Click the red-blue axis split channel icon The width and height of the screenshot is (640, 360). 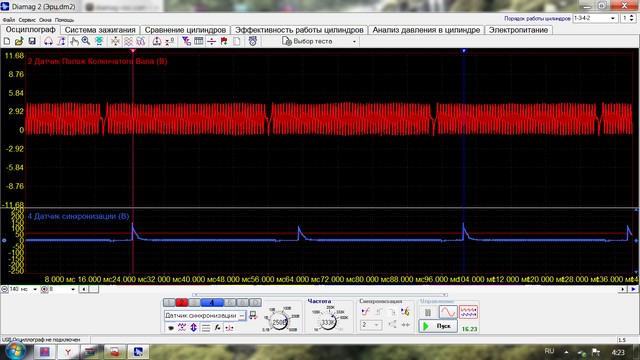point(229,328)
